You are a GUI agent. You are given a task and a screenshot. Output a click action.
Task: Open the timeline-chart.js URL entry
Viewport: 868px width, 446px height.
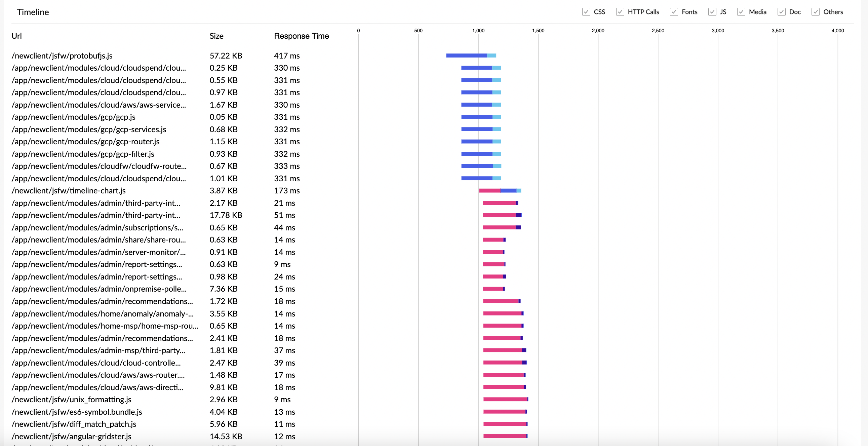coord(69,191)
